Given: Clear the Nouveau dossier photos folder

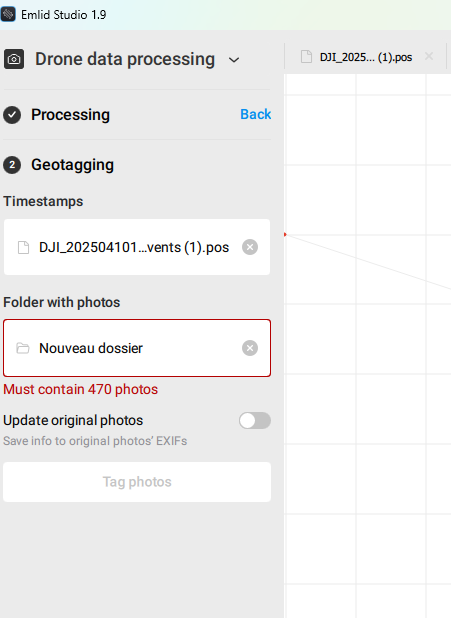Looking at the screenshot, I should [250, 348].
